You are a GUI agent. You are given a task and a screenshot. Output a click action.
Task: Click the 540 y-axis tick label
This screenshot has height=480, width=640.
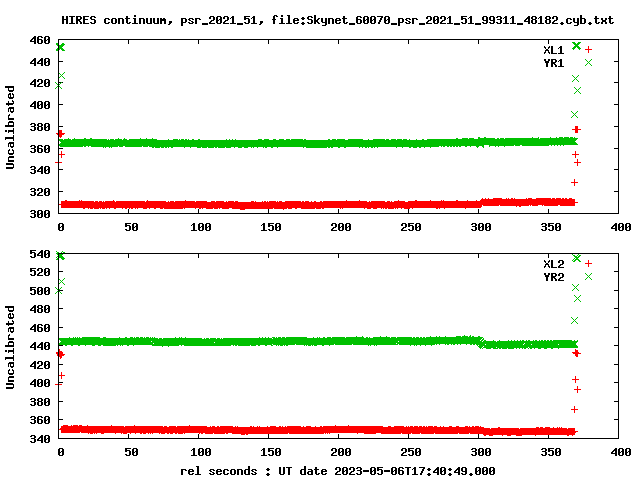click(40, 254)
